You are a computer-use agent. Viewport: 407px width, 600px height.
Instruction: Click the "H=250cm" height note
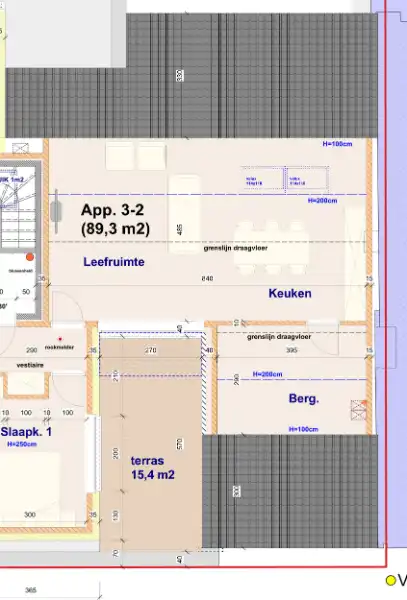point(22,444)
